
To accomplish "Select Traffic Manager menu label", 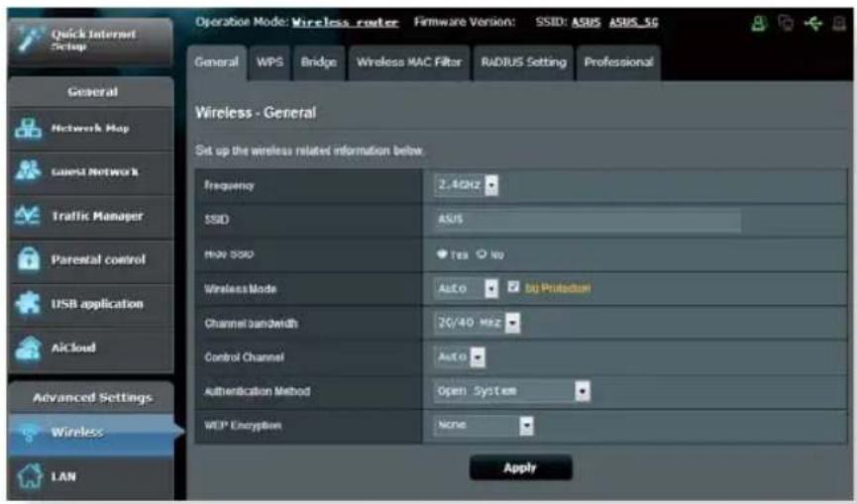I will click(97, 216).
